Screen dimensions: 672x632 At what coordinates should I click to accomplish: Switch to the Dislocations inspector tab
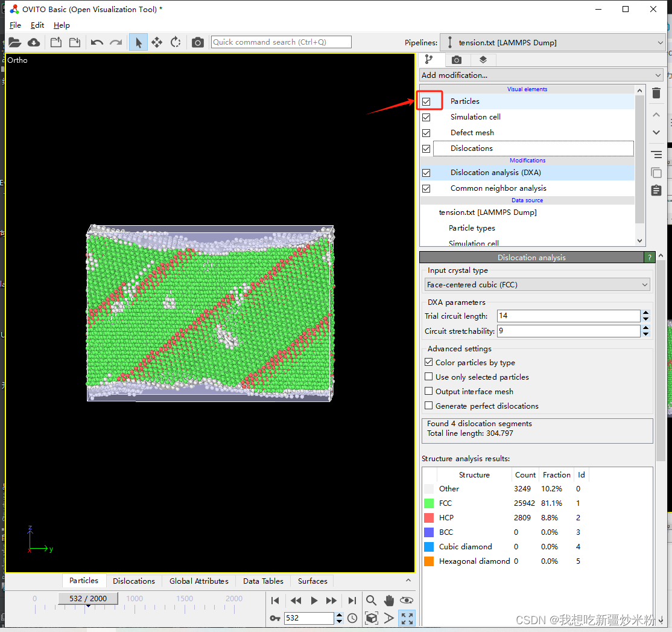[x=134, y=581]
